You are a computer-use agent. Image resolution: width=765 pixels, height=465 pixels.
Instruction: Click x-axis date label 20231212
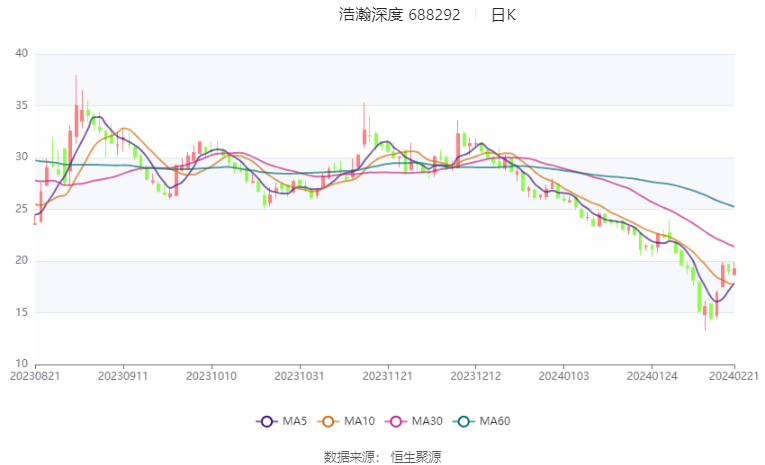click(475, 376)
